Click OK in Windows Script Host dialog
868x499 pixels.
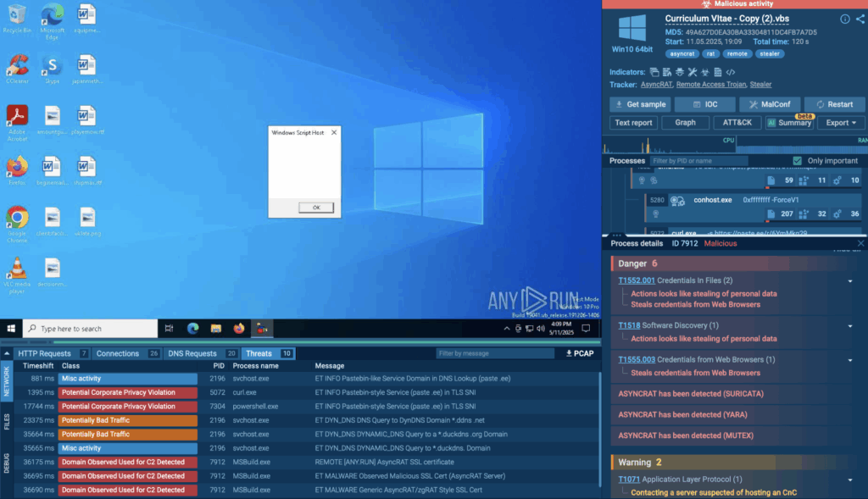[316, 208]
